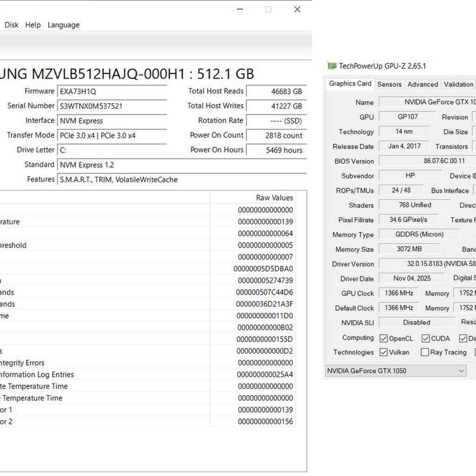
Task: Click the GPU Clock field 1366 MHz
Action: click(x=398, y=293)
